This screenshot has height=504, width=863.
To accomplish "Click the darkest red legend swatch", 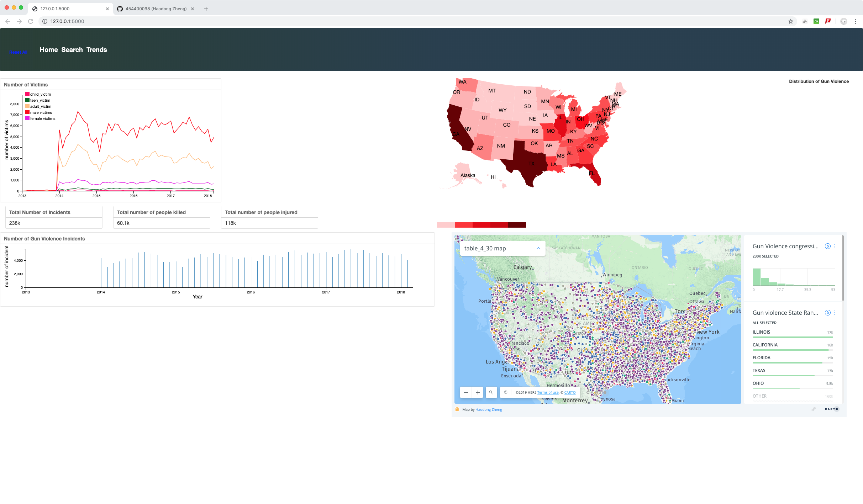I will pos(517,225).
